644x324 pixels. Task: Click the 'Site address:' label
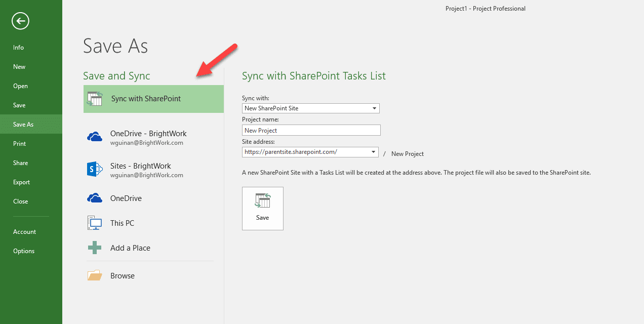[258, 142]
